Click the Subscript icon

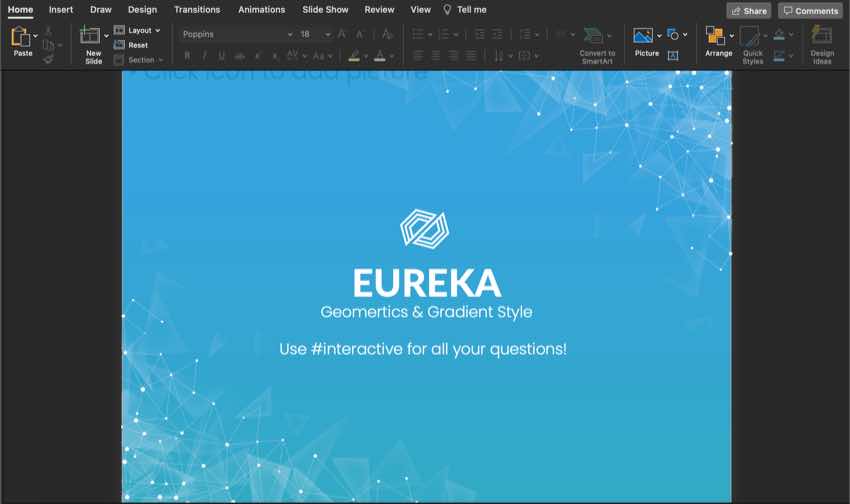275,56
